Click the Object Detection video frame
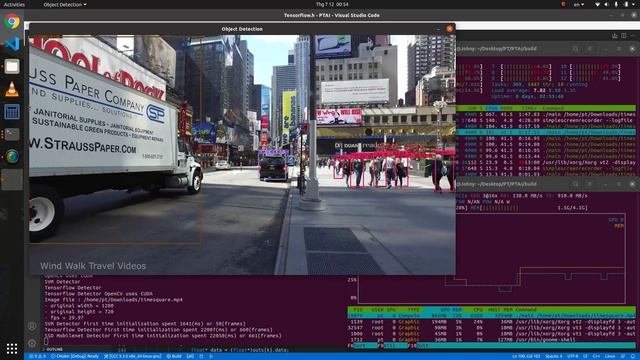 tap(242, 155)
